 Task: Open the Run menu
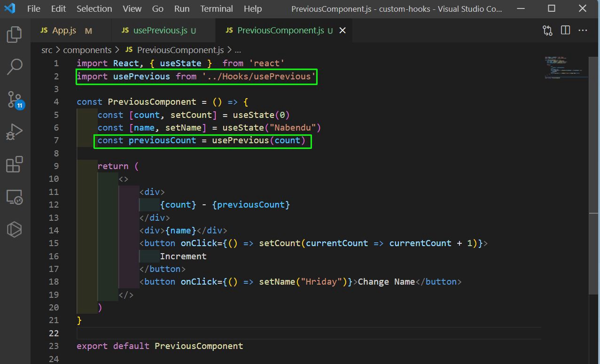pos(182,8)
